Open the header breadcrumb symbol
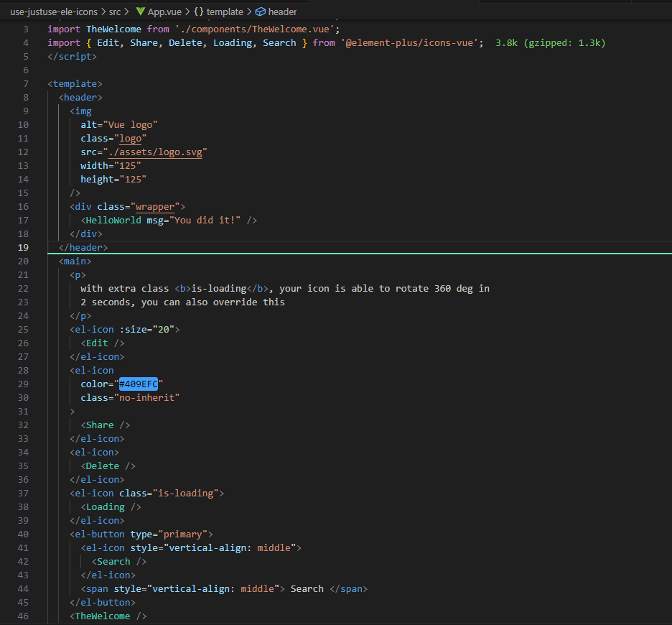 282,11
